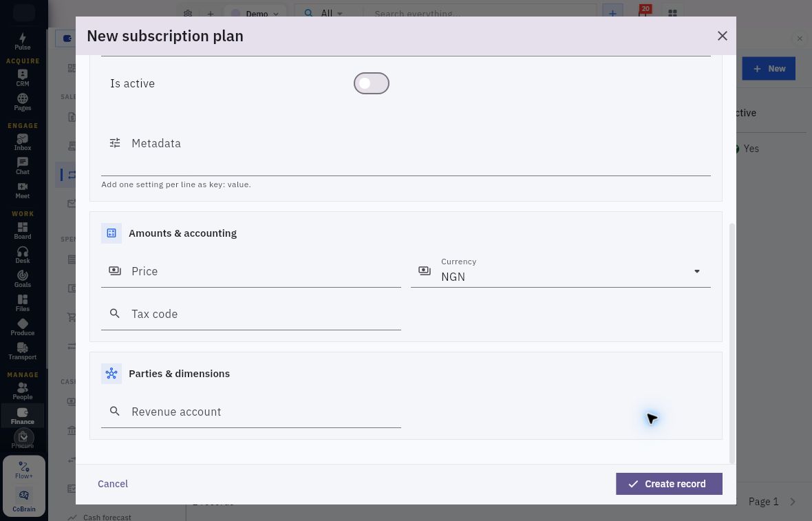This screenshot has height=521, width=812.
Task: Click the search icon beside Revenue account
Action: [115, 411]
